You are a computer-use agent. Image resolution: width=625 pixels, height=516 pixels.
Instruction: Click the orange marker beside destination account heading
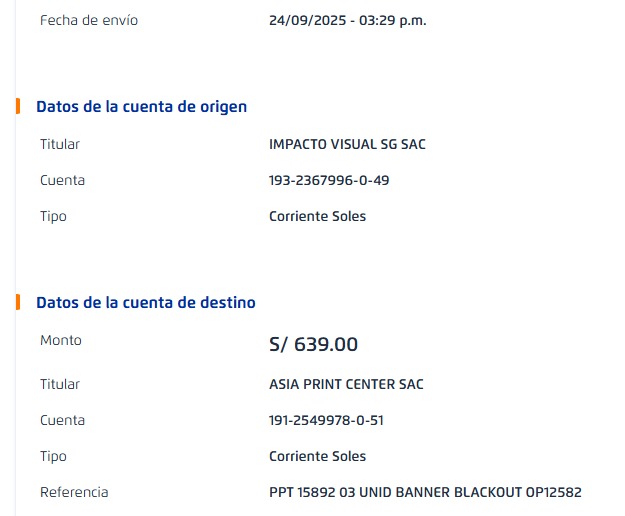point(18,302)
